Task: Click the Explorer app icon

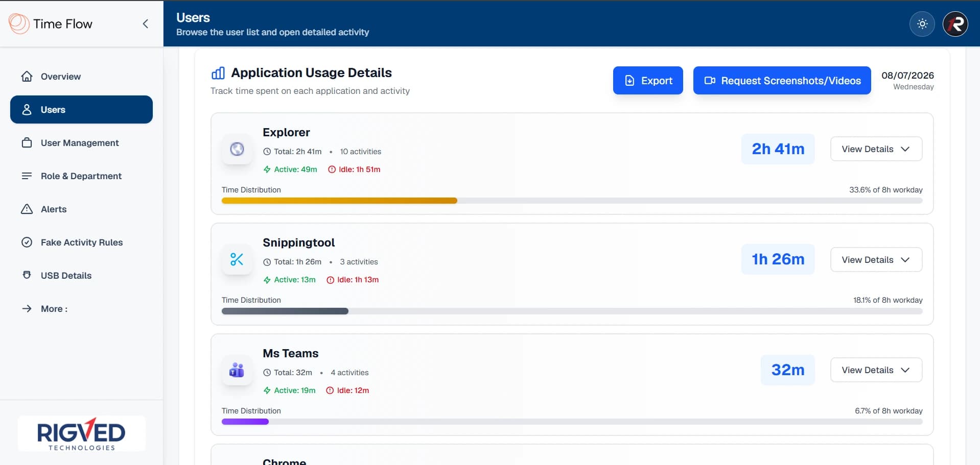Action: (x=237, y=149)
